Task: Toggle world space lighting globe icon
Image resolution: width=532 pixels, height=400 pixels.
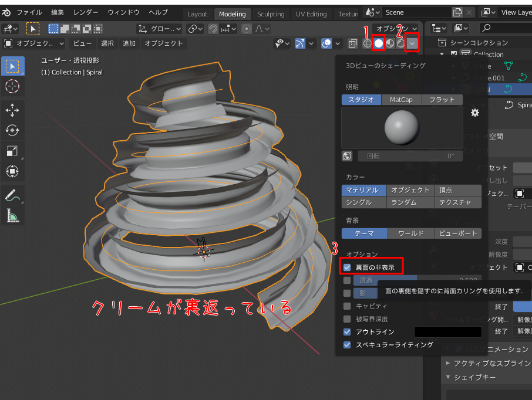Action: coord(347,156)
